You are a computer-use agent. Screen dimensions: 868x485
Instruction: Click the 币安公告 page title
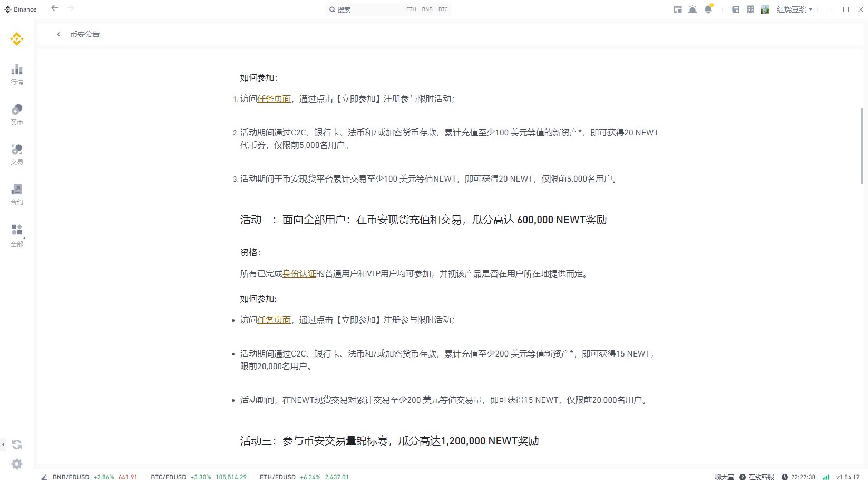(85, 34)
